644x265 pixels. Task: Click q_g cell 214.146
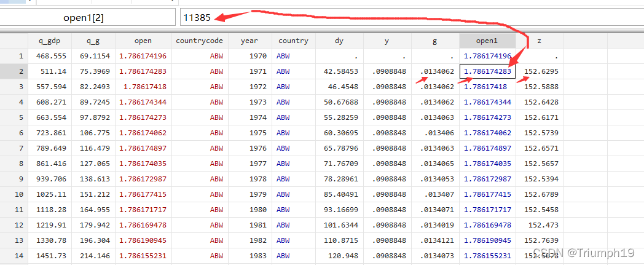point(95,256)
